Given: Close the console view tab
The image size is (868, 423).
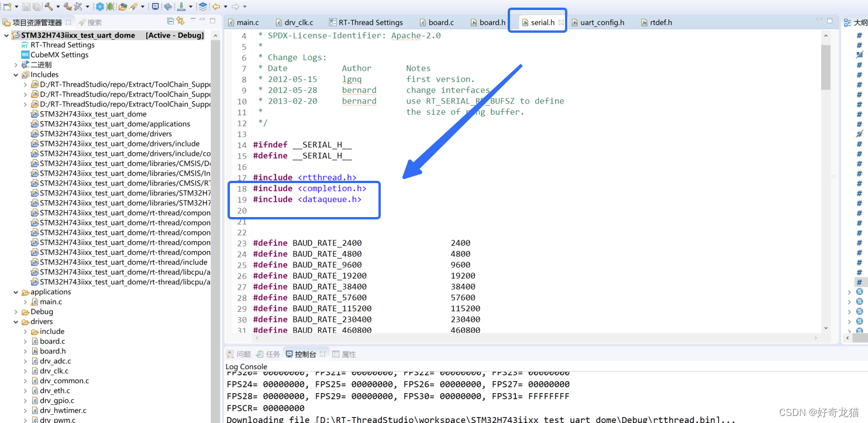Looking at the screenshot, I should [322, 354].
